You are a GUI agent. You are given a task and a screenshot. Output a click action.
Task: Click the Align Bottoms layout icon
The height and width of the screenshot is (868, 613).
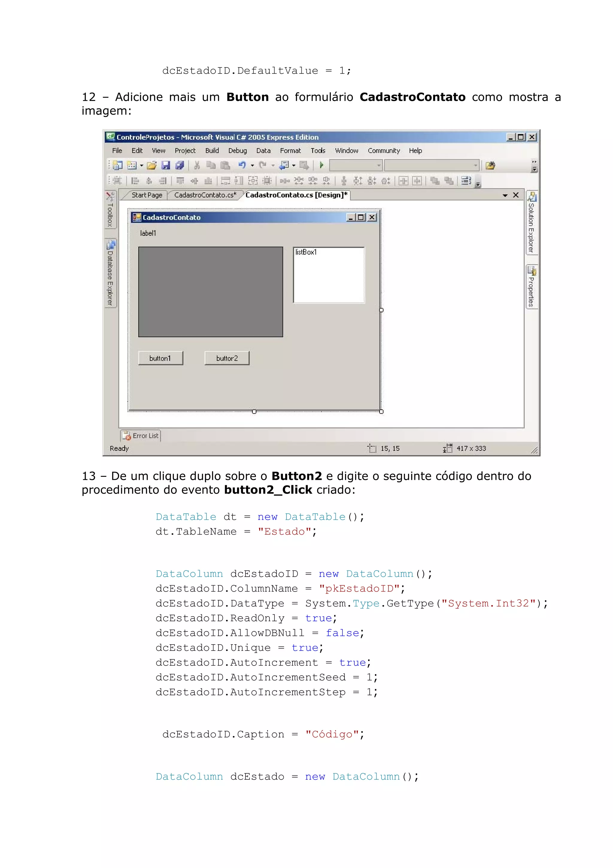coord(208,181)
